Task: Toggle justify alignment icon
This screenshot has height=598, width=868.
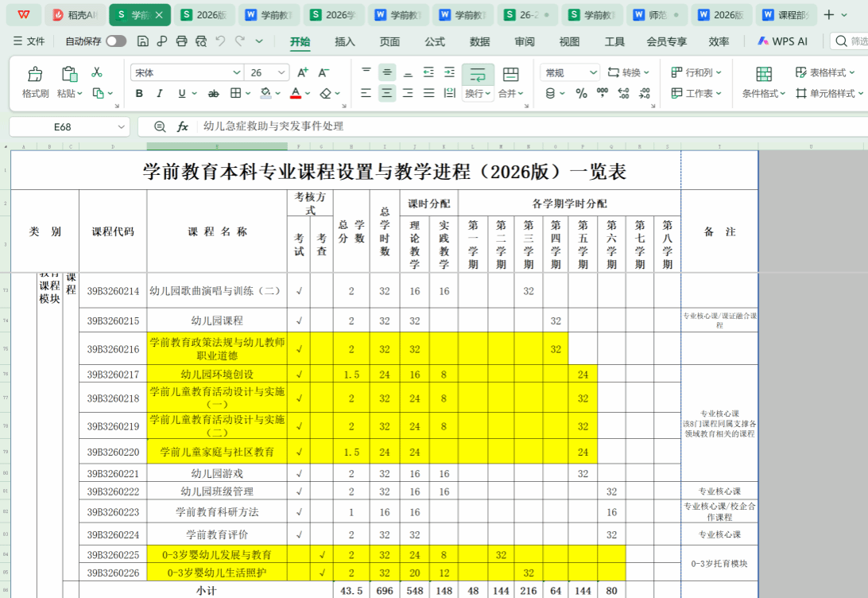Action: [x=429, y=93]
